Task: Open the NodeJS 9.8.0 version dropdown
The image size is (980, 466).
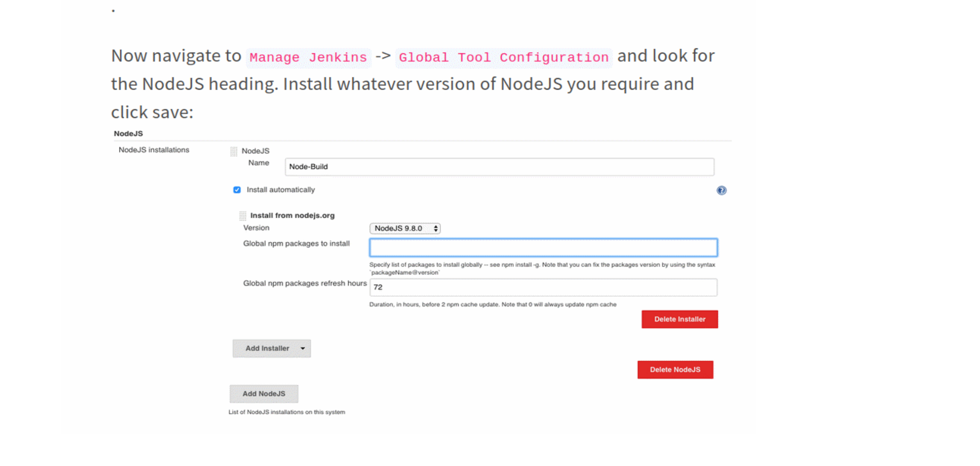Action: [x=405, y=228]
